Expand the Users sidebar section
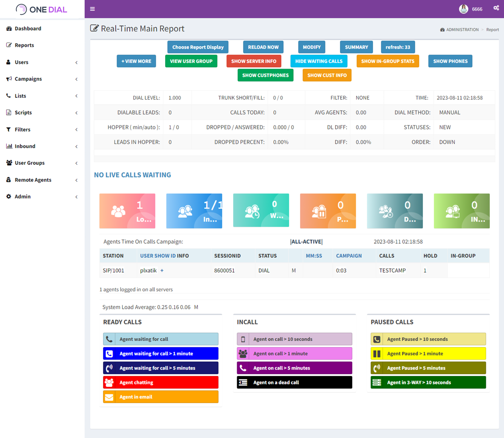This screenshot has width=504, height=438. tap(21, 62)
